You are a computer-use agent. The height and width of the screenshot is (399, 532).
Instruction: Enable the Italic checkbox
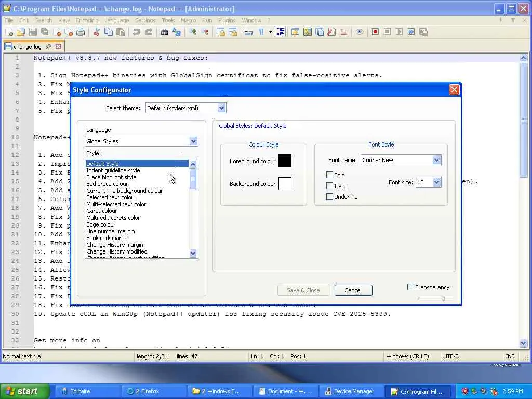(329, 186)
